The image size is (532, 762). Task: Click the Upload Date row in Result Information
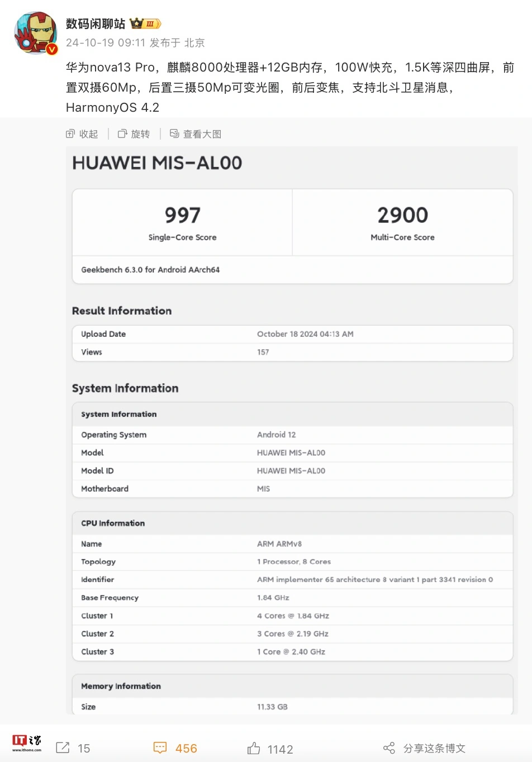(x=292, y=334)
